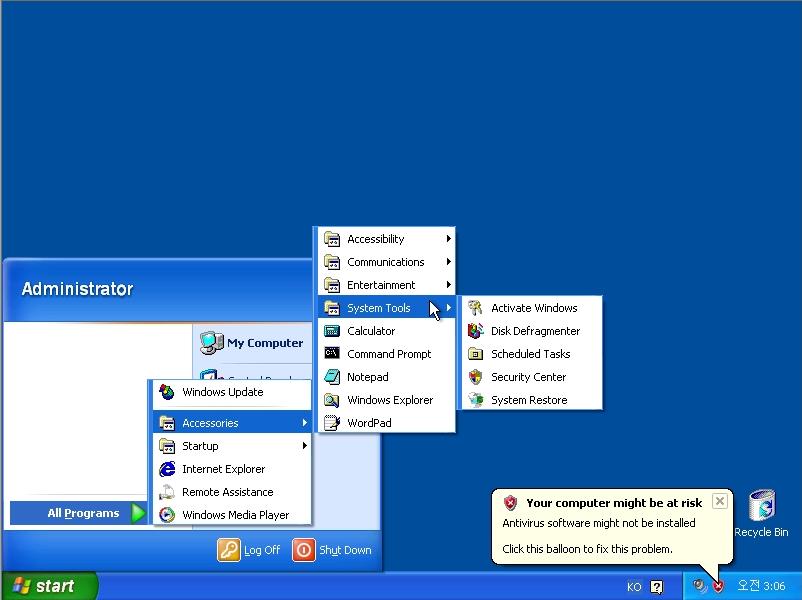This screenshot has height=600, width=802.
Task: Click the red security shield tray icon
Action: [718, 586]
